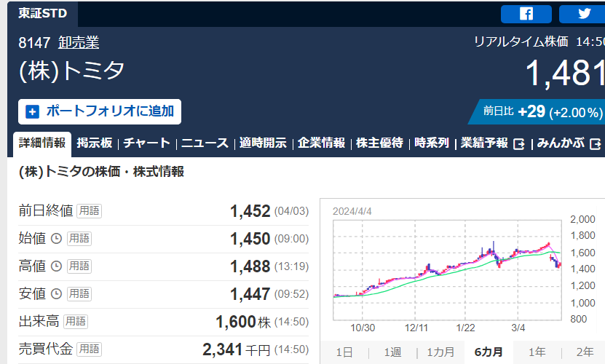The height and width of the screenshot is (364, 605).
Task: Click external link icon beside 業績予報
Action: tap(519, 144)
